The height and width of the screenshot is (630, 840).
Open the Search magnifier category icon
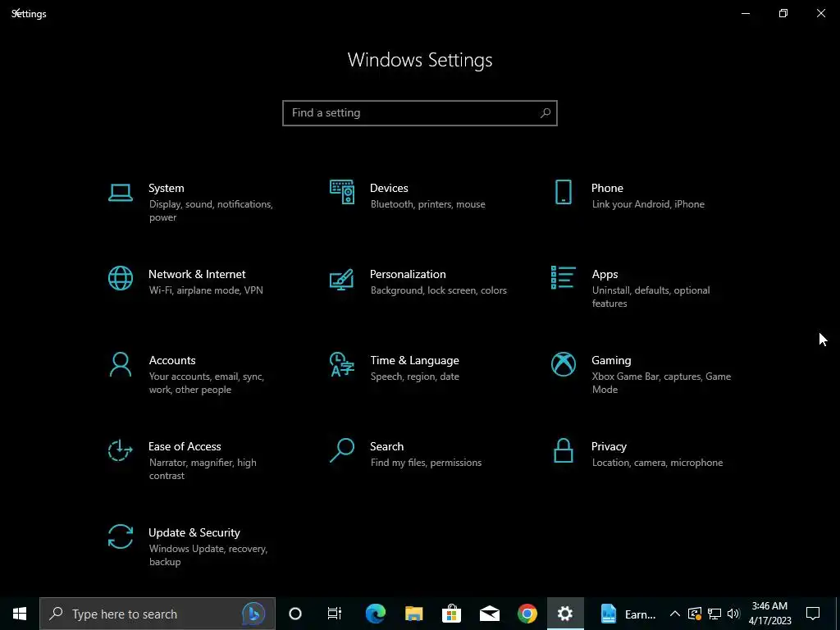342,450
